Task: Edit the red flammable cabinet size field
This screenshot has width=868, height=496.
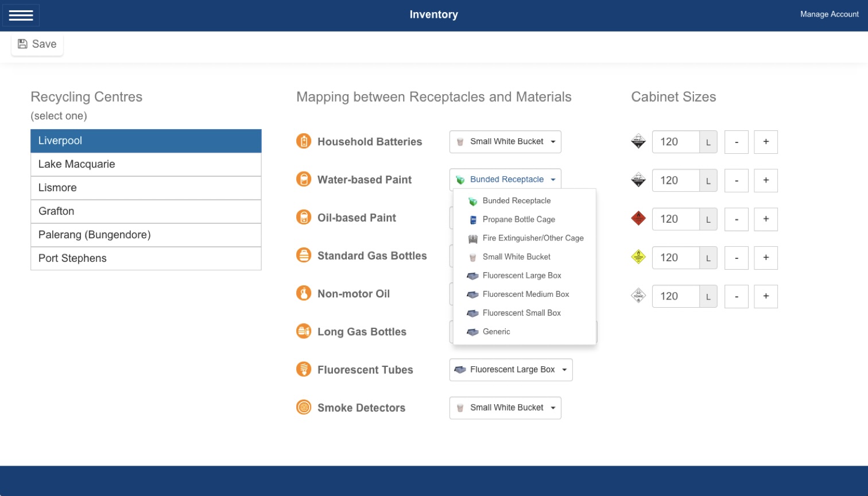Action: (x=676, y=219)
